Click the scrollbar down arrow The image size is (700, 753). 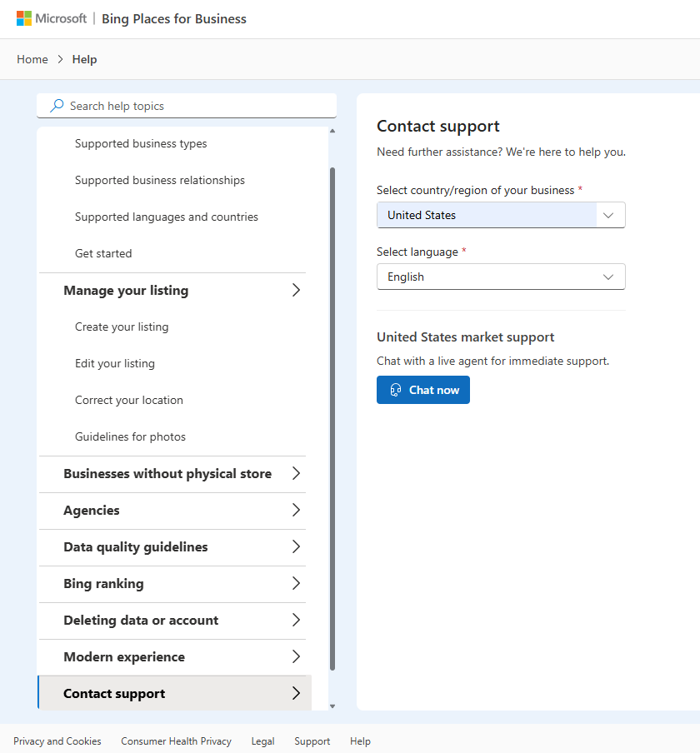coord(332,706)
